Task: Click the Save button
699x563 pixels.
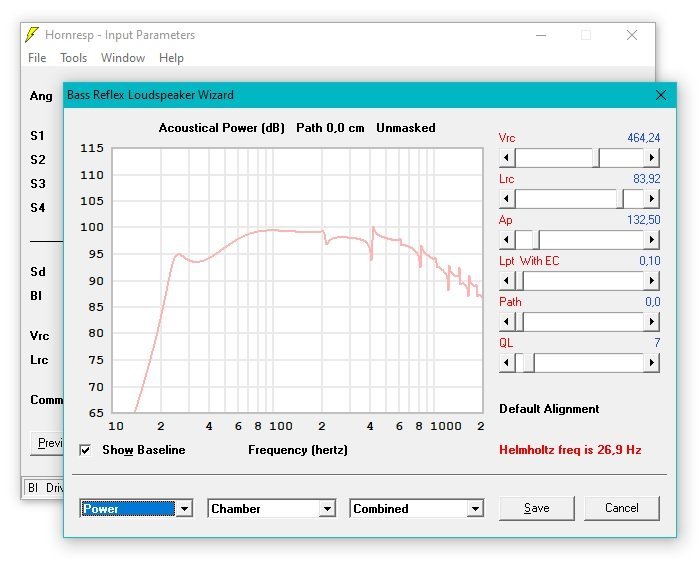Action: coord(537,508)
